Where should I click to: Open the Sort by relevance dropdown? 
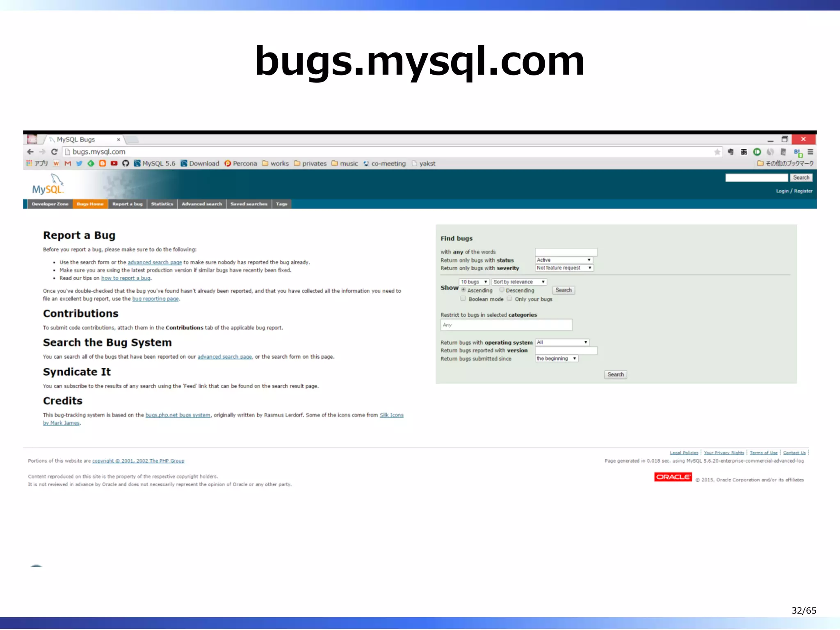(519, 282)
